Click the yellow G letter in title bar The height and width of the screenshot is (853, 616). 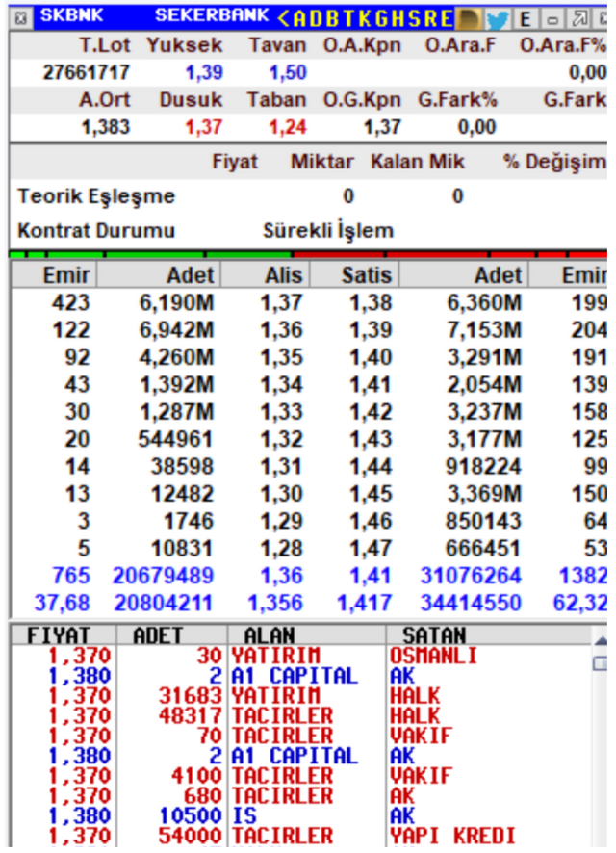tap(380, 18)
